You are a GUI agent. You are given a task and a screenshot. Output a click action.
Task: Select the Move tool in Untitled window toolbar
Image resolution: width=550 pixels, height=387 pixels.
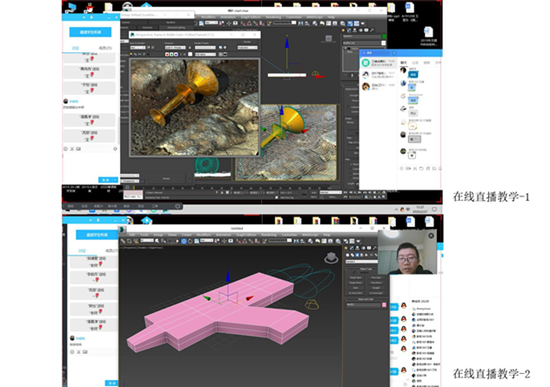184,241
